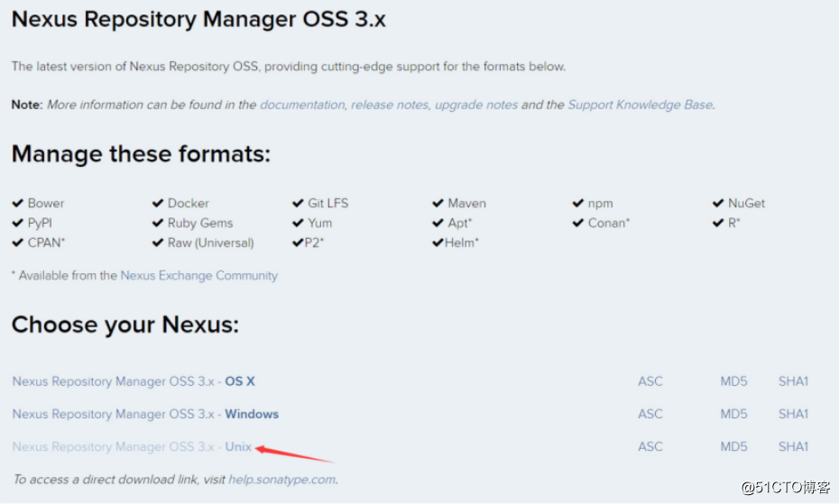Visit help.sonatype.com link

(x=282, y=480)
